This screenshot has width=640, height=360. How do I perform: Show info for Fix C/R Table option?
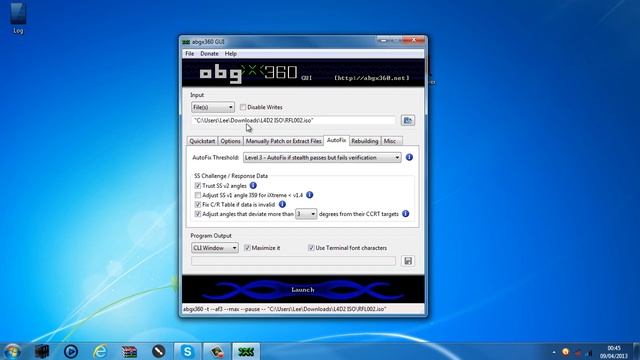click(x=282, y=204)
